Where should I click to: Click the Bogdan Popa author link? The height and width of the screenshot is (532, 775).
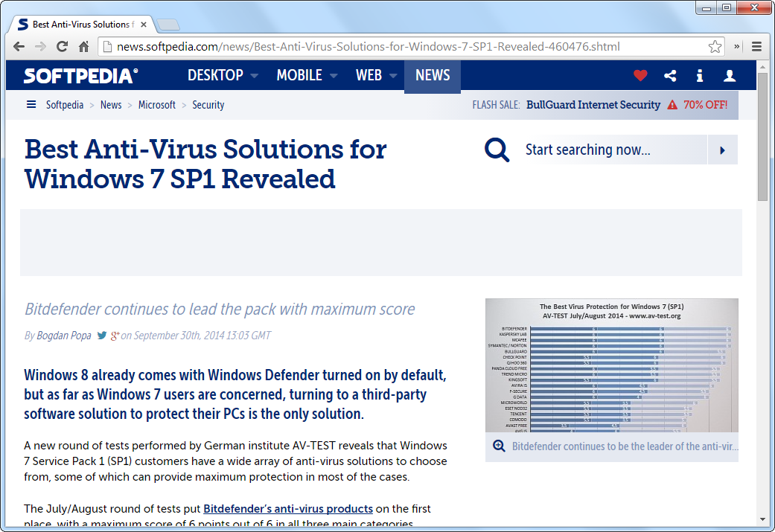[64, 336]
